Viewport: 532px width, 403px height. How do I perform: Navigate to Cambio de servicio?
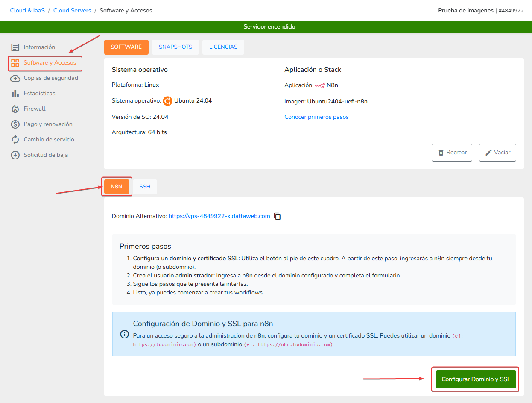pyautogui.click(x=49, y=140)
